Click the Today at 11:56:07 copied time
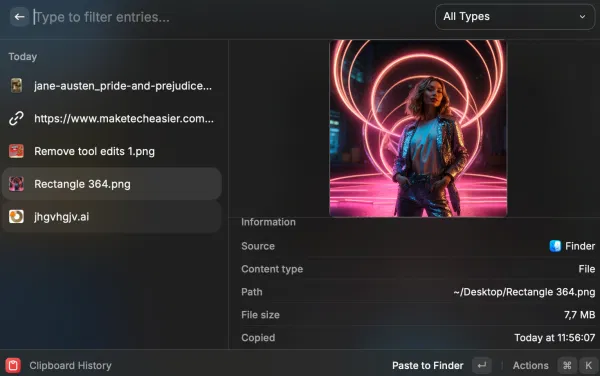 tap(554, 338)
